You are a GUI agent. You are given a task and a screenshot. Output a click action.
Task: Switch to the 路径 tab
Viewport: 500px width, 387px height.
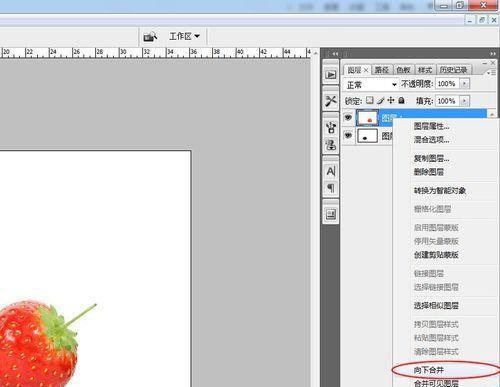[382, 70]
